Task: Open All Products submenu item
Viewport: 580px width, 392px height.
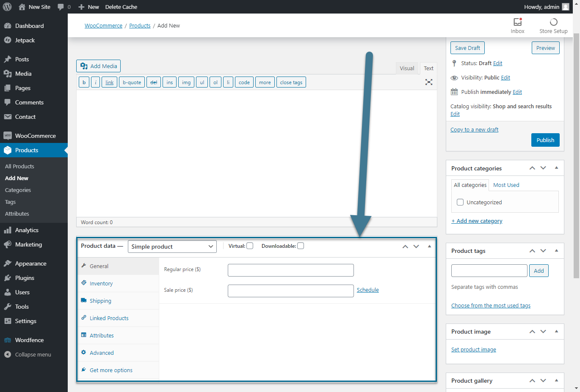Action: click(x=19, y=166)
